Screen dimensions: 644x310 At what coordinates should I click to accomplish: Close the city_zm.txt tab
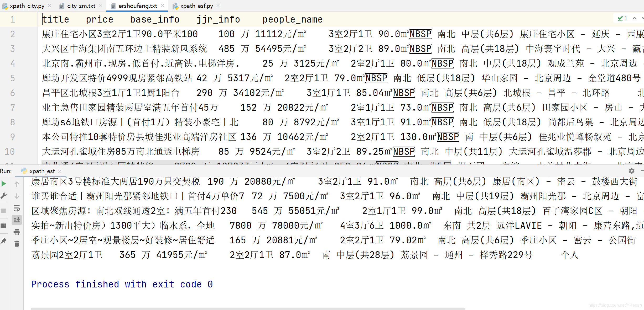point(101,6)
